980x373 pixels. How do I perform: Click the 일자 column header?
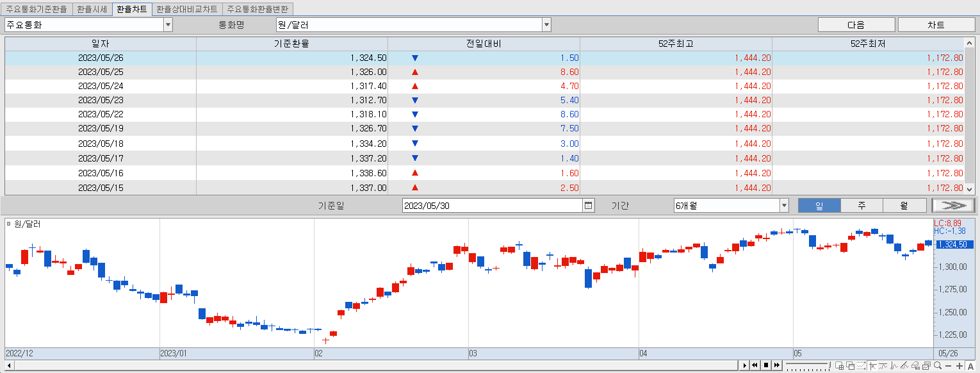click(101, 44)
